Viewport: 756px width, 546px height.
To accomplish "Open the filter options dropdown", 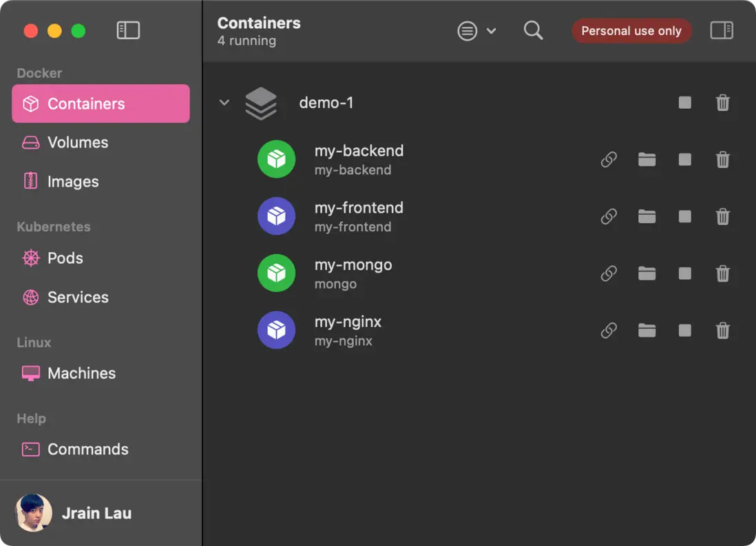I will [x=476, y=30].
